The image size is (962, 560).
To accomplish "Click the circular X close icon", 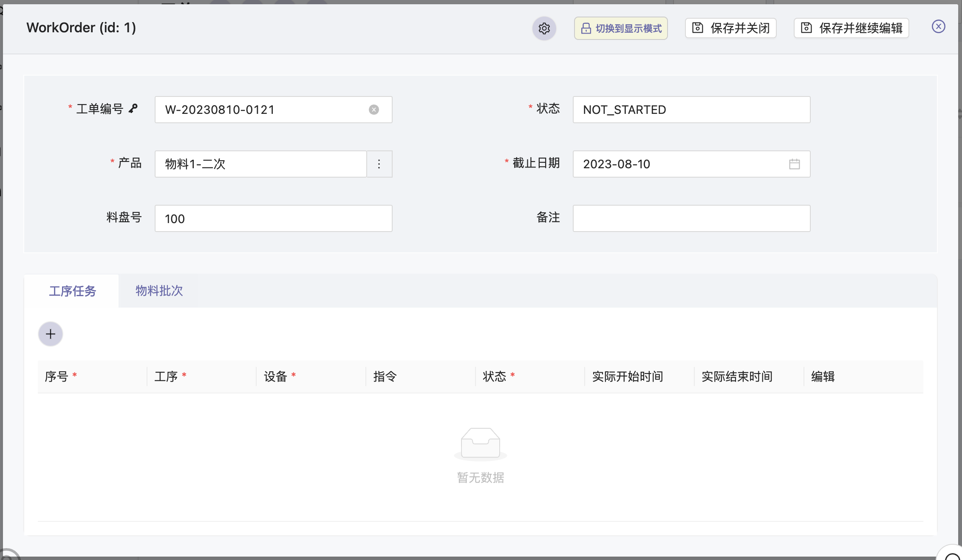I will [938, 27].
